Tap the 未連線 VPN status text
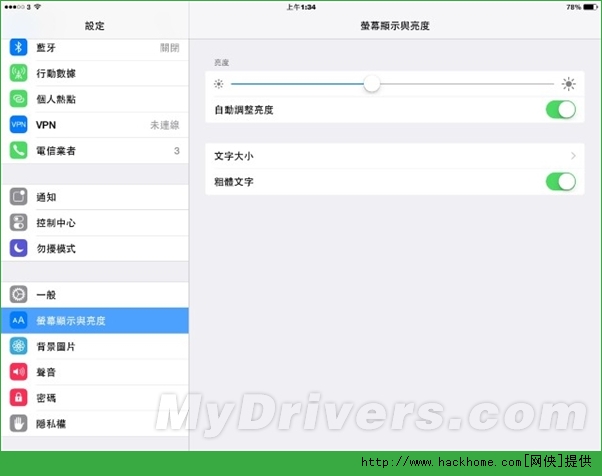The width and height of the screenshot is (602, 476). click(x=165, y=125)
